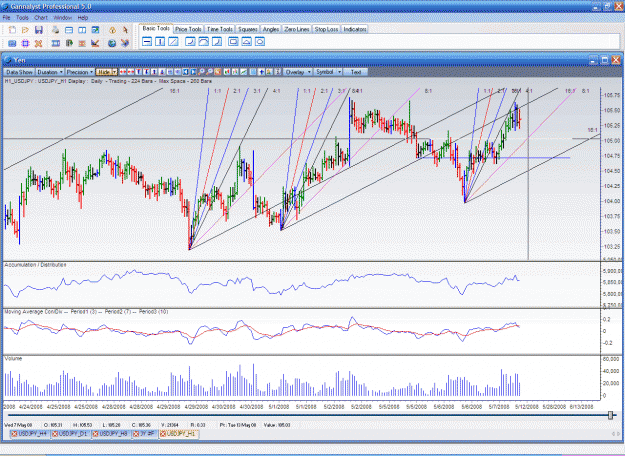Click the scroll-to-end arrow icon
625x456 pixels.
pos(193,72)
